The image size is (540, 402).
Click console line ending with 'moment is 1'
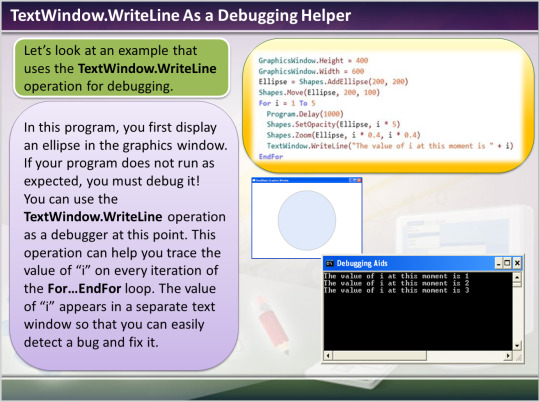[396, 276]
